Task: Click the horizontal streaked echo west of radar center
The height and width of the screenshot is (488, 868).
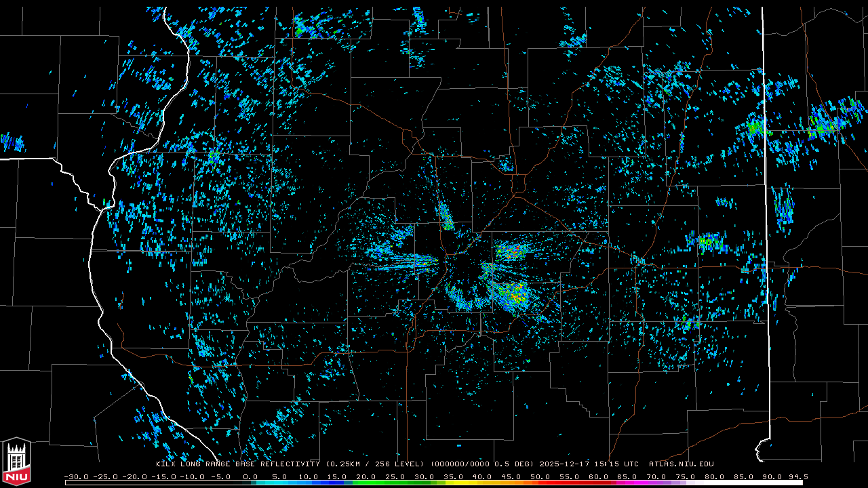Action: [407, 260]
